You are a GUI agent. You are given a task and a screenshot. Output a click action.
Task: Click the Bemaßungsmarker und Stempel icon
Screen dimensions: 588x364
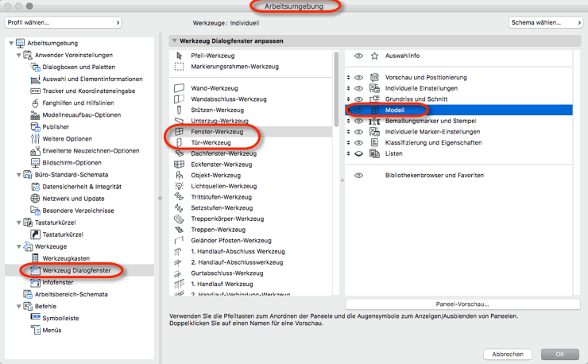pyautogui.click(x=374, y=121)
